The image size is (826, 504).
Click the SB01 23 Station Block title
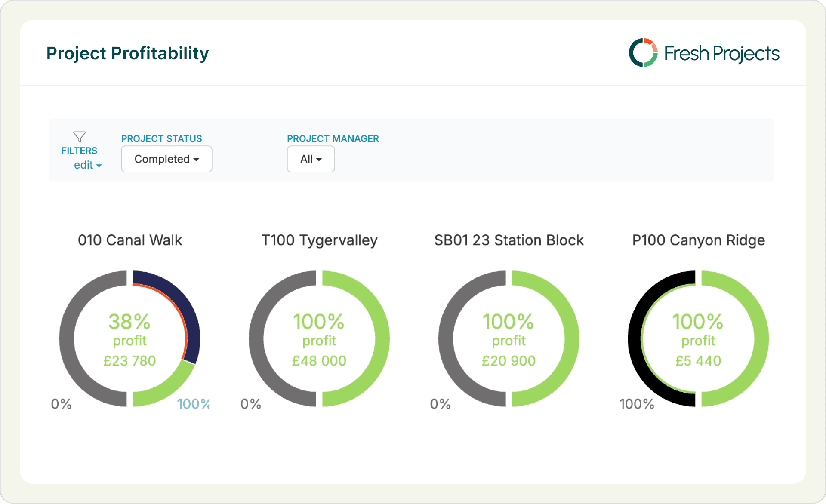(x=509, y=240)
